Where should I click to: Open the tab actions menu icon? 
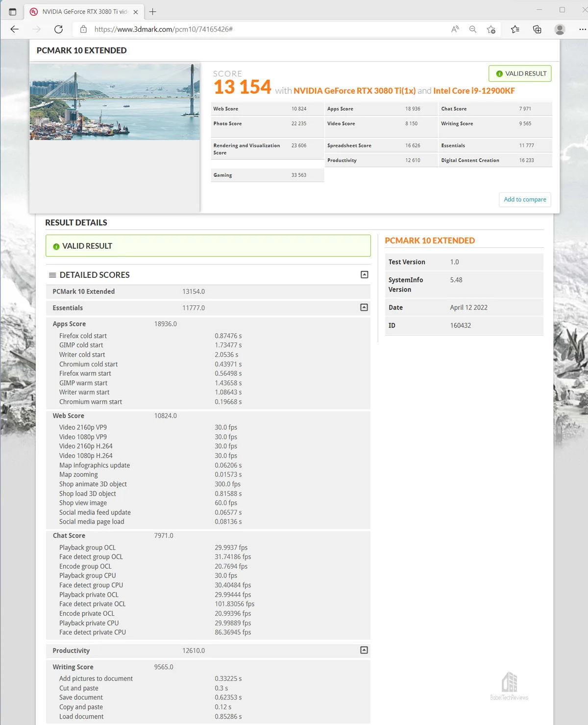click(x=13, y=12)
